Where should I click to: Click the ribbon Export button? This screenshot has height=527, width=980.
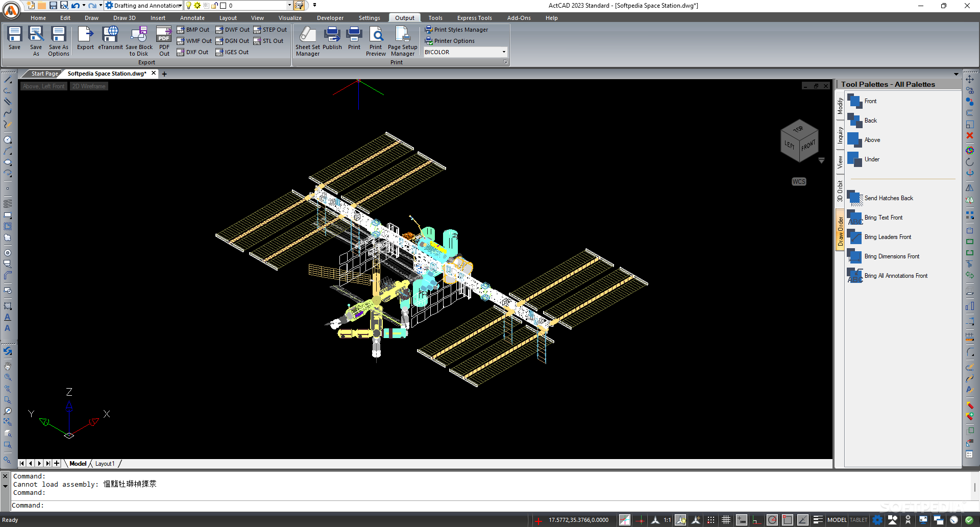[x=85, y=38]
